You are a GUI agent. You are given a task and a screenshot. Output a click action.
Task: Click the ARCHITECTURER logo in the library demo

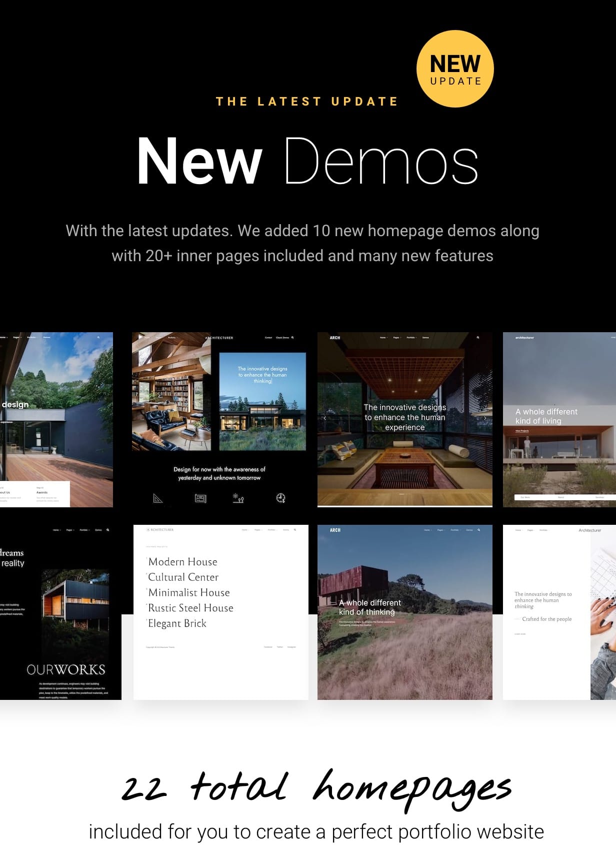[219, 338]
